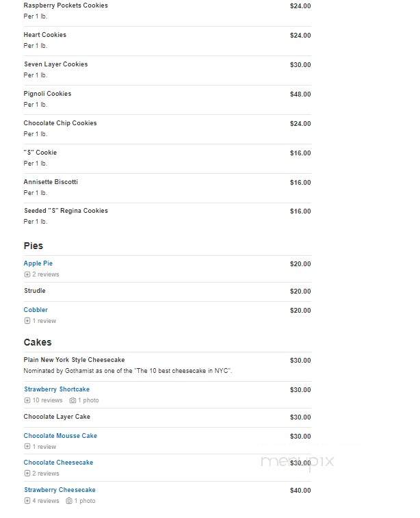The image size is (420, 518).
Task: Click the camera icon under Strawberry Cheesecake
Action: tap(68, 500)
